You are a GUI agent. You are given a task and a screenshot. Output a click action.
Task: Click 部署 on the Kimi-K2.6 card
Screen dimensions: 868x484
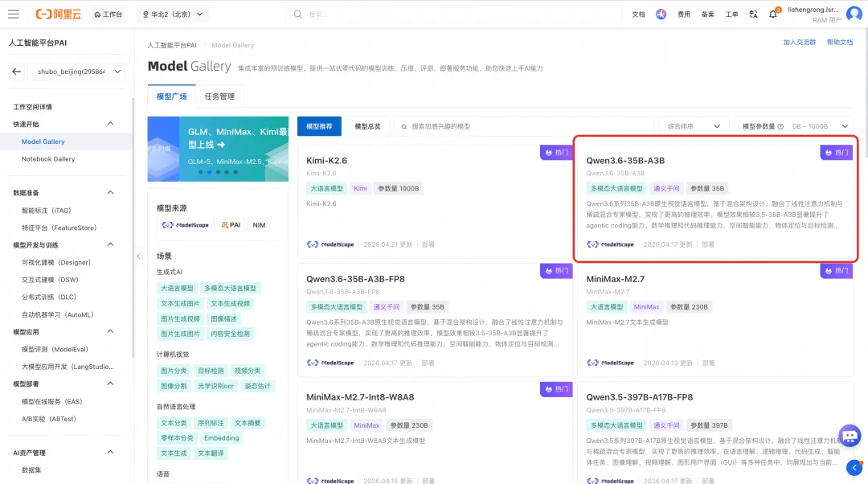pos(428,244)
